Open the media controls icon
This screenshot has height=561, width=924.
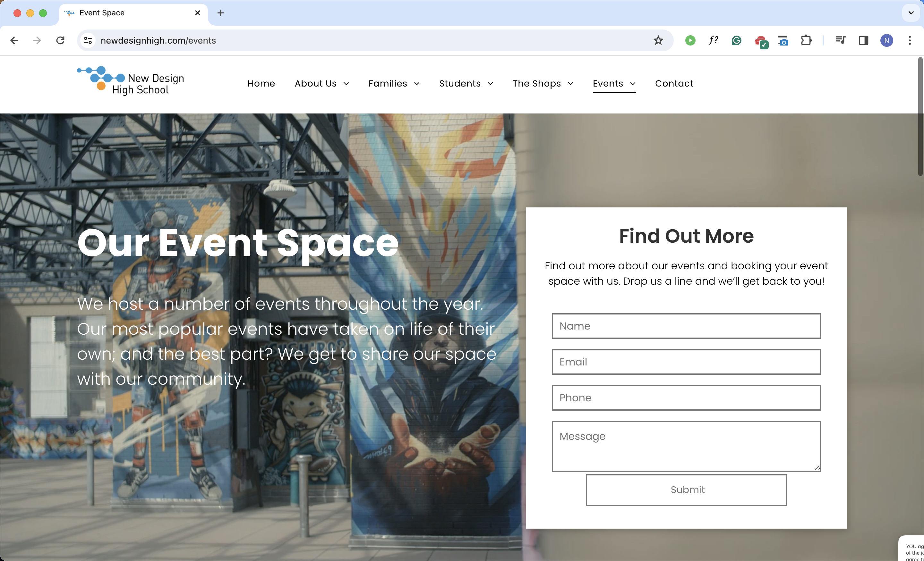tap(840, 40)
